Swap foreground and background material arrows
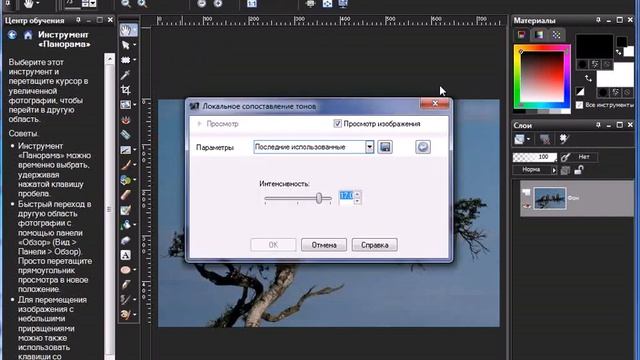Screen dimensions: 640x360 588,78
